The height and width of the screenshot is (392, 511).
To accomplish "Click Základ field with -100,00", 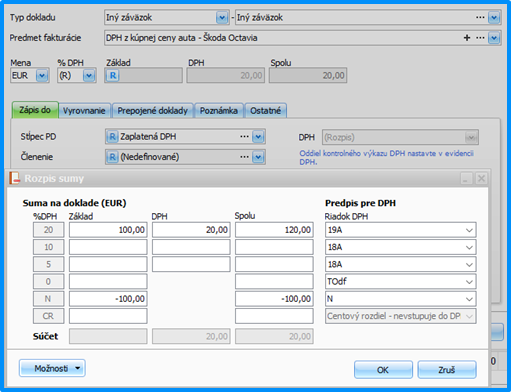I will (108, 299).
